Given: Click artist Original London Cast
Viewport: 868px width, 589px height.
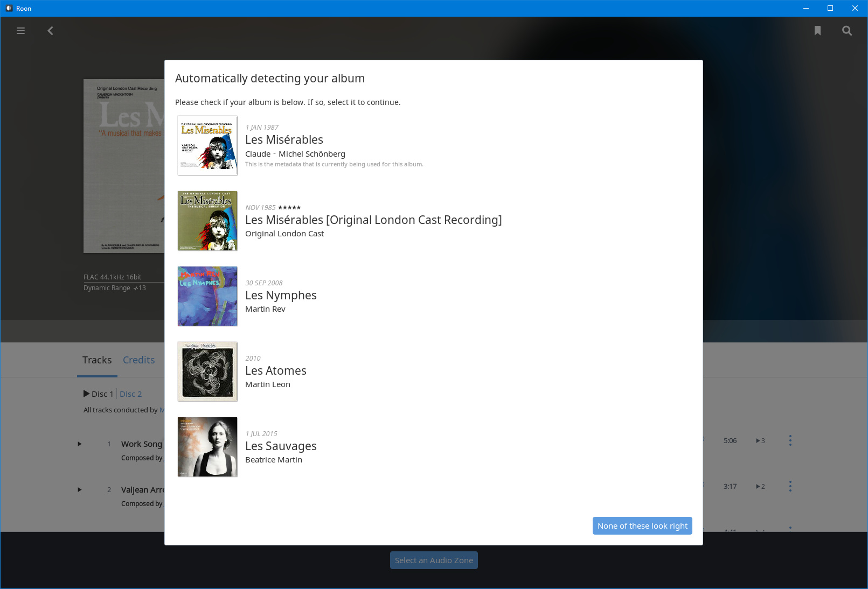Looking at the screenshot, I should click(x=284, y=234).
